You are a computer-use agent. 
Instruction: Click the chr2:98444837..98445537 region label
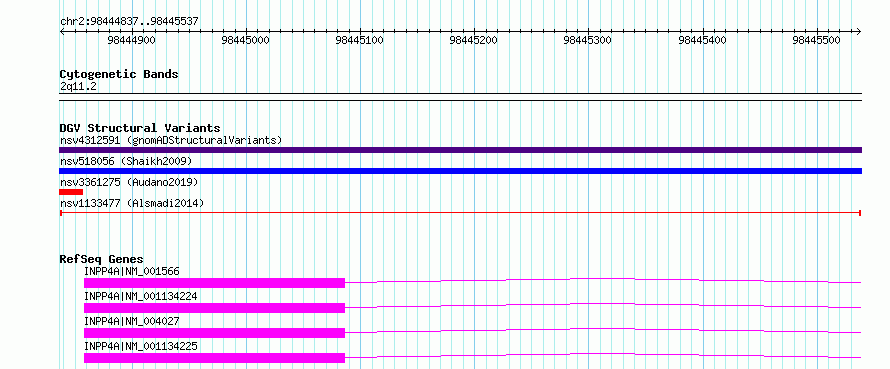tap(129, 22)
